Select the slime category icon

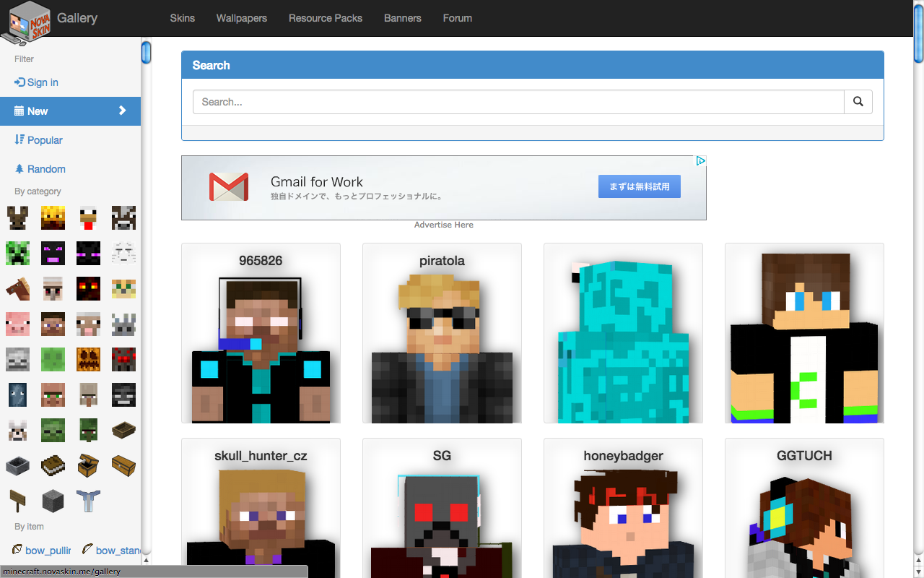53,359
